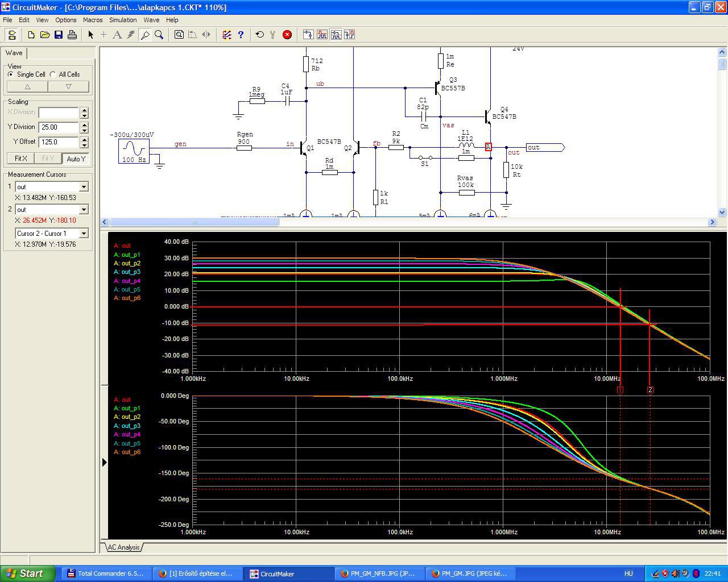Image resolution: width=728 pixels, height=582 pixels.
Task: Click the red Stop simulation icon
Action: [287, 35]
